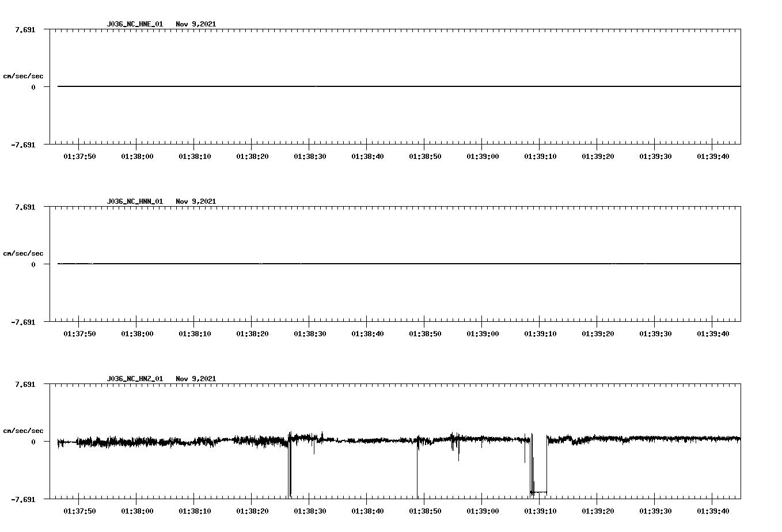Click the 01:39:30 time label under HNE plot

click(x=655, y=157)
